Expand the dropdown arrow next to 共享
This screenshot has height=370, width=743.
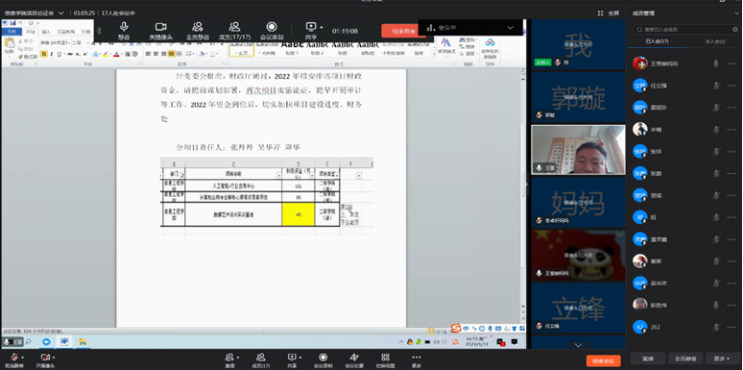click(x=322, y=27)
